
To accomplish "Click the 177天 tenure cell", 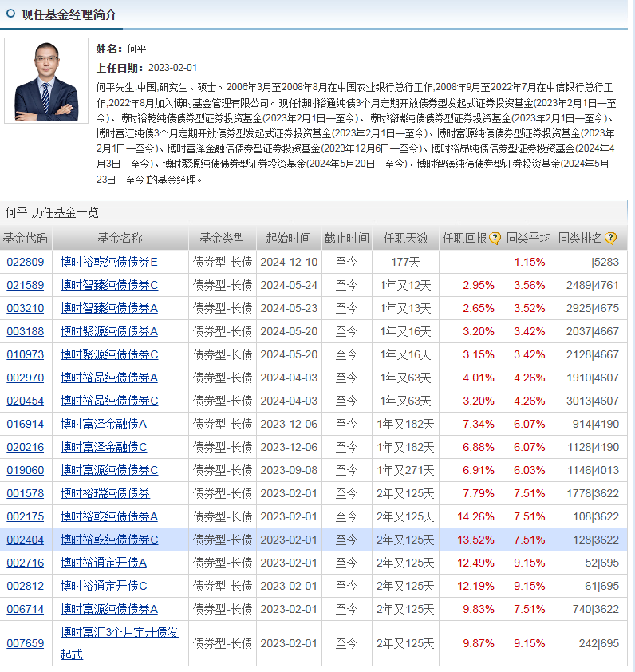I will 405,262.
